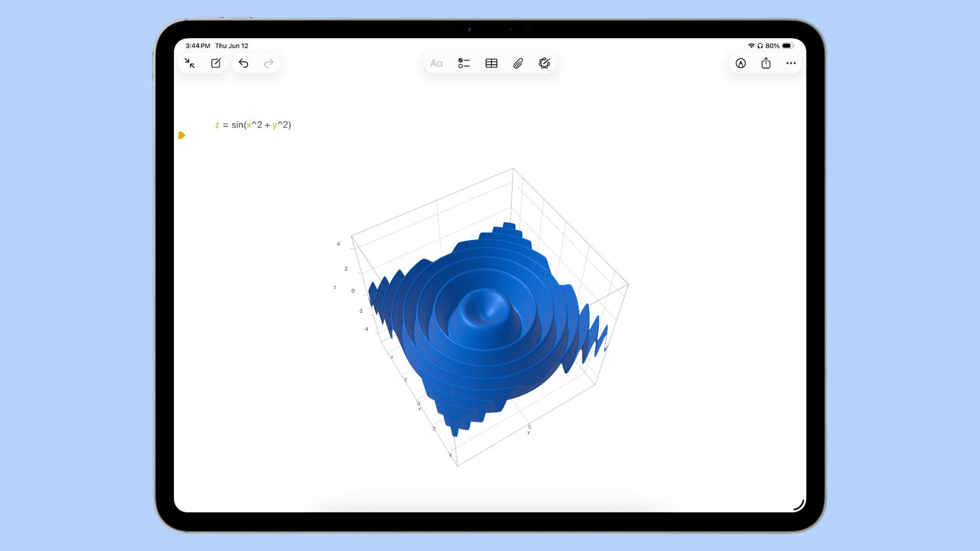Open the share sheet
Viewport: 980px width, 551px height.
coord(765,63)
